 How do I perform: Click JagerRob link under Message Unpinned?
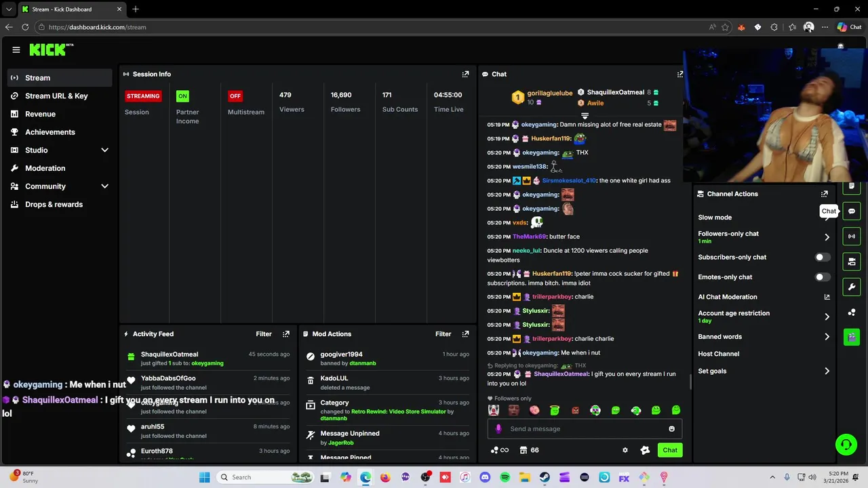340,443
